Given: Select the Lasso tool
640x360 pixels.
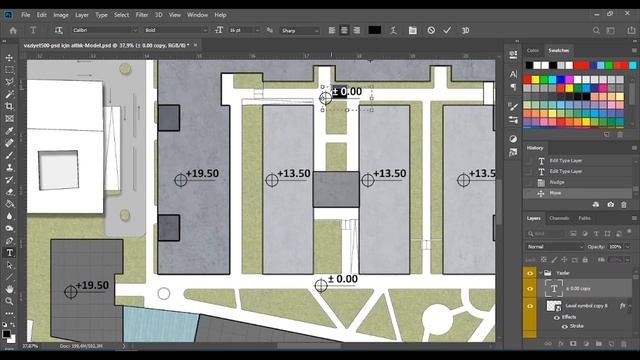Looking at the screenshot, I should coord(9,82).
